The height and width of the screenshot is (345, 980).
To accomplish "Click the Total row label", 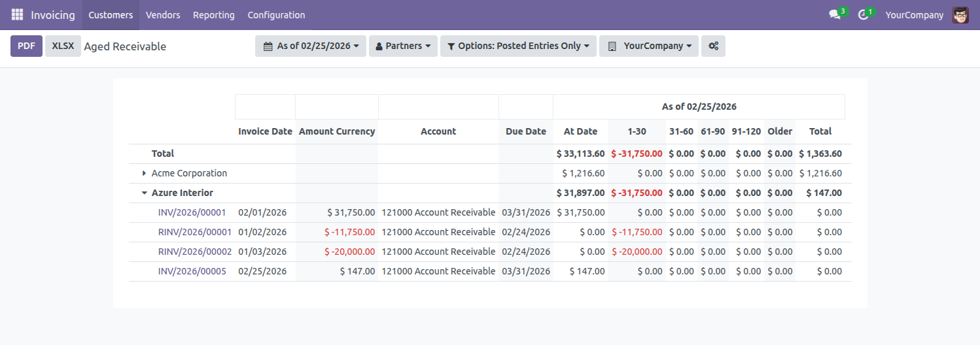I will (x=163, y=154).
